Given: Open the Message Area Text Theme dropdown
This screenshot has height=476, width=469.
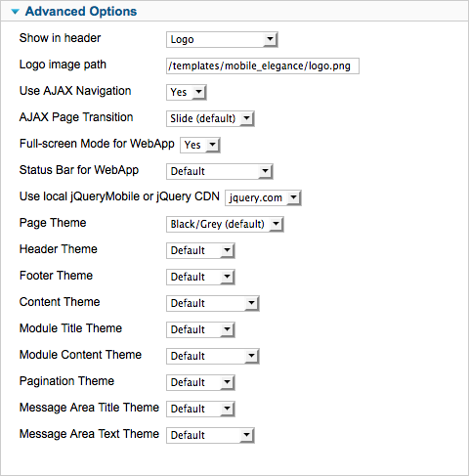Looking at the screenshot, I should [210, 435].
